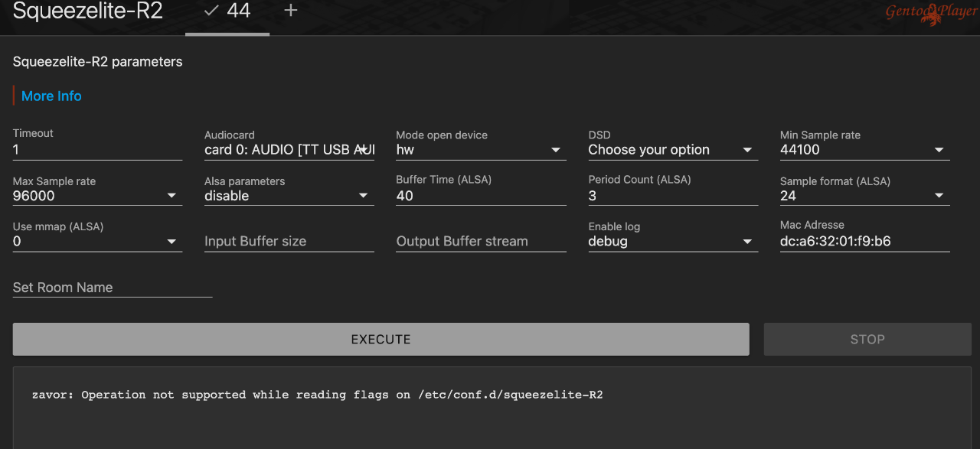Click the Output Buffer stream field
980x449 pixels.
click(x=481, y=242)
